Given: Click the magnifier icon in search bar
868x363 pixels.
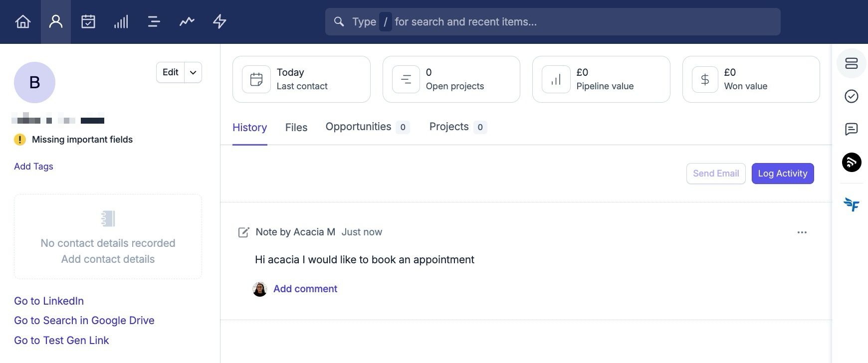Looking at the screenshot, I should (x=339, y=21).
